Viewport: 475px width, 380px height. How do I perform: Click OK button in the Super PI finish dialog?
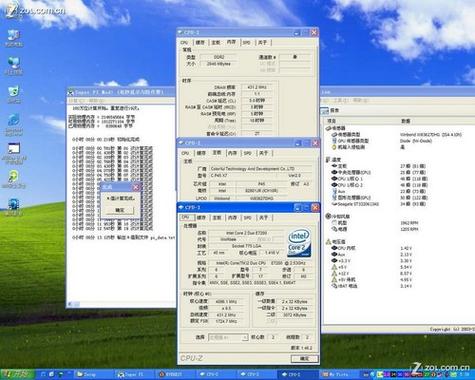pos(120,210)
